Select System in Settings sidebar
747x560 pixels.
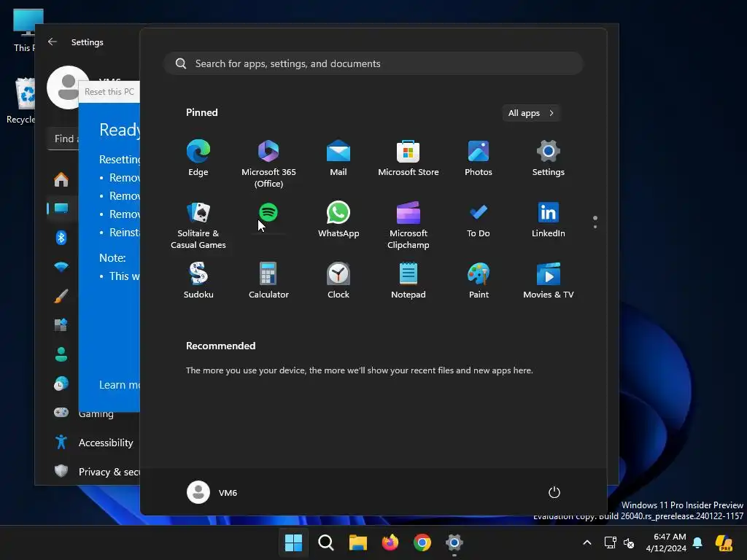click(61, 208)
